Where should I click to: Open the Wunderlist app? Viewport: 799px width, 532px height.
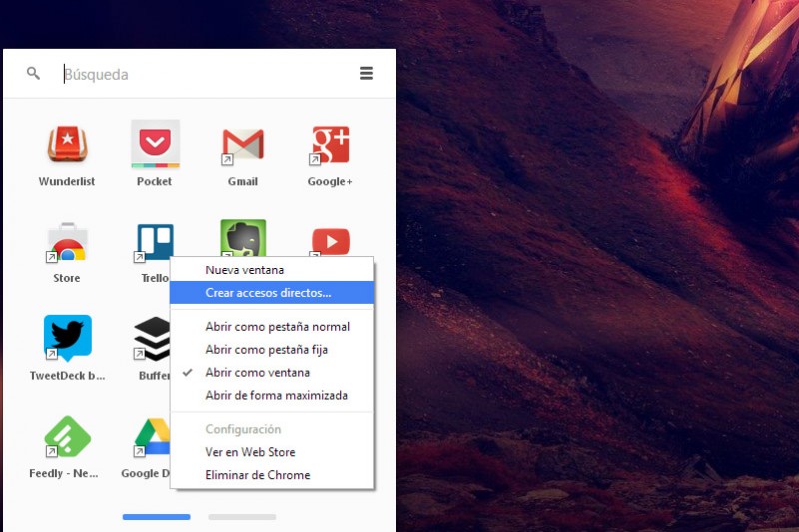pos(67,145)
